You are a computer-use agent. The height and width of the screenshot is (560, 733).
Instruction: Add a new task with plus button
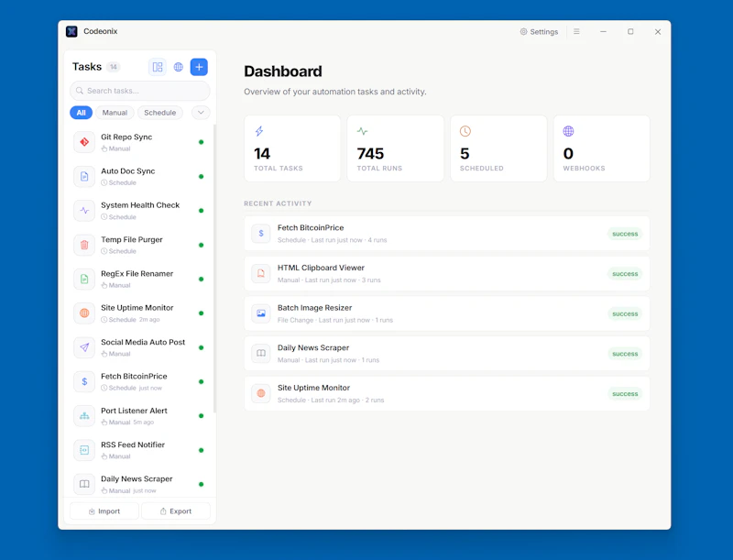point(199,67)
